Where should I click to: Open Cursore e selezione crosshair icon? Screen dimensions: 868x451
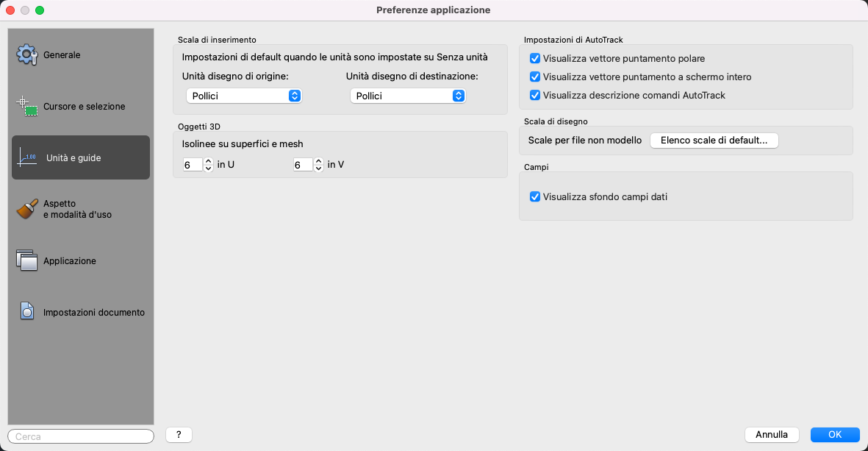(26, 107)
